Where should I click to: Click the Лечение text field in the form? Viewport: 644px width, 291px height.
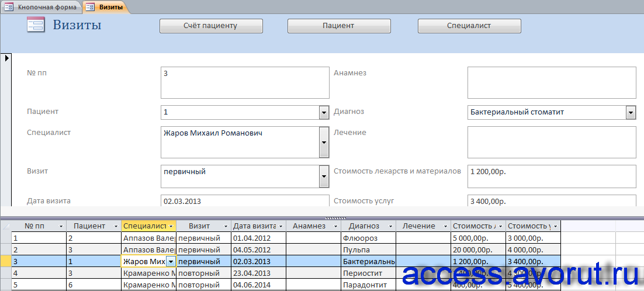(x=552, y=142)
